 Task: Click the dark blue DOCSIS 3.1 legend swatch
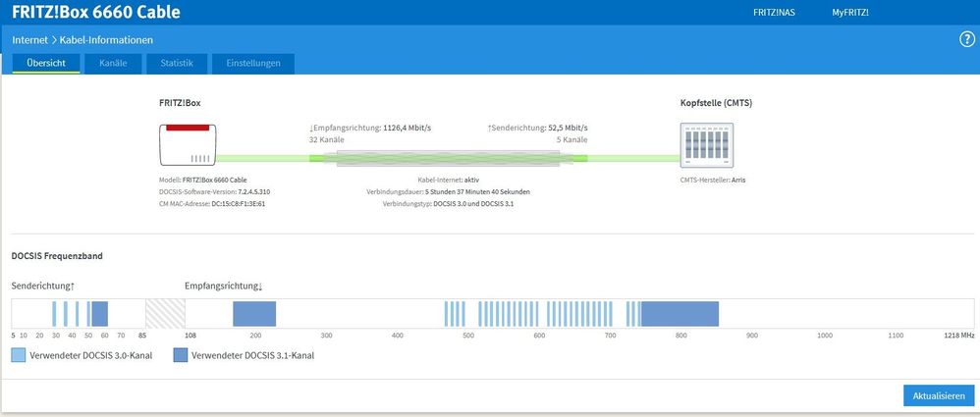click(181, 355)
